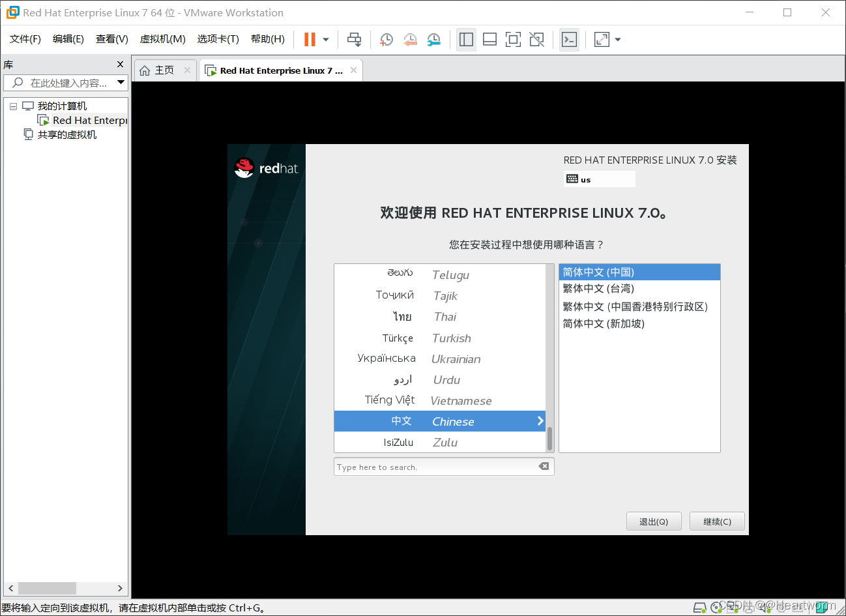Select Chinese in the language list
Viewport: 846px width, 616px height.
[x=440, y=421]
